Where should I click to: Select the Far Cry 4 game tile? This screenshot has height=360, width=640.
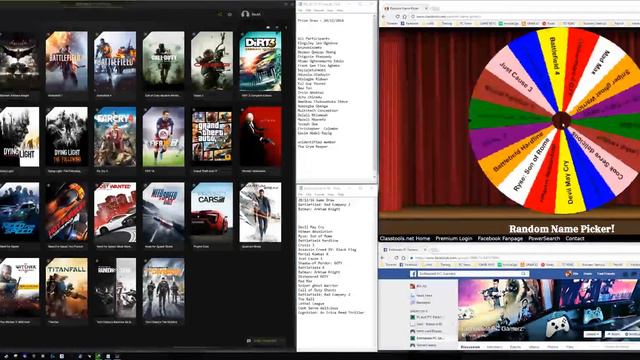tap(115, 137)
